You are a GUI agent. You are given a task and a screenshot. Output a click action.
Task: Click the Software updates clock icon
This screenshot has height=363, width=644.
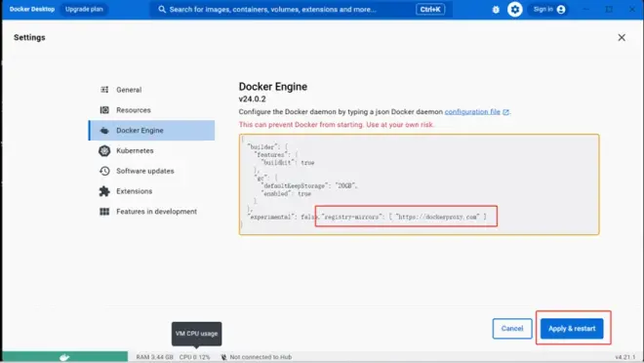coord(104,171)
